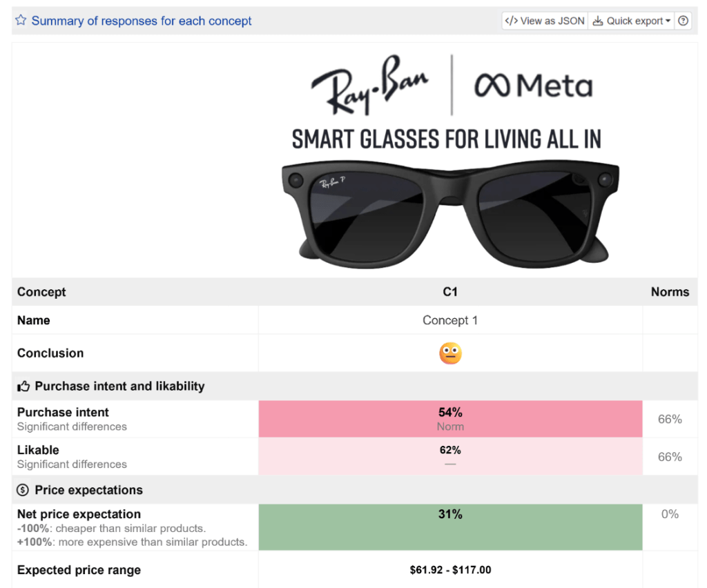Click the star icon beside Summary title

coord(21,21)
